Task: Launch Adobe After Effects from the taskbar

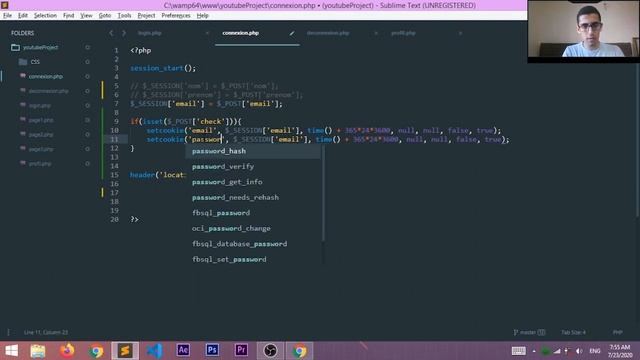Action: (183, 350)
